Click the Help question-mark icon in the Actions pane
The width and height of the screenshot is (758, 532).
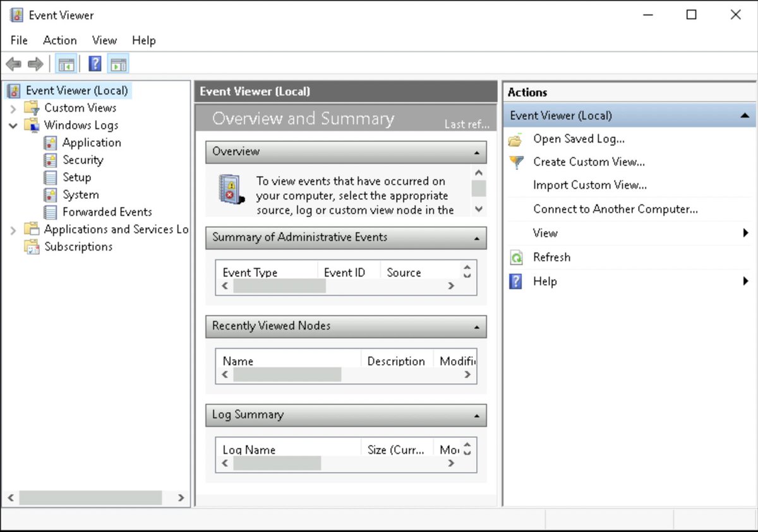tap(516, 281)
